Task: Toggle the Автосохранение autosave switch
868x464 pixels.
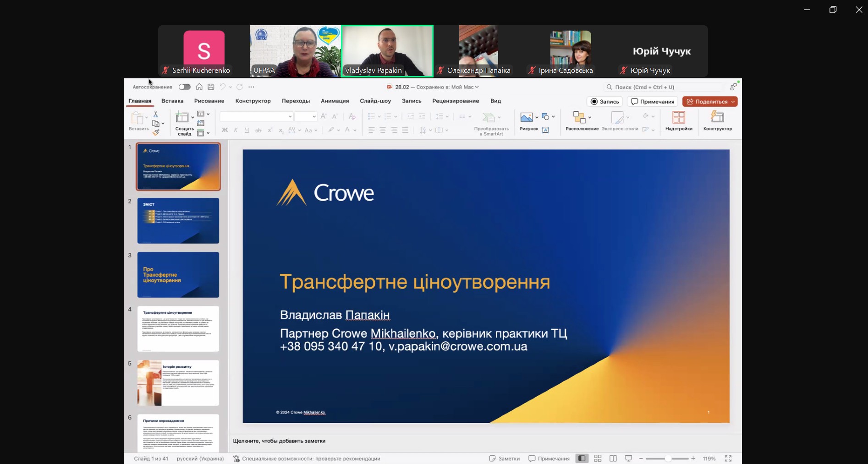Action: [x=185, y=87]
